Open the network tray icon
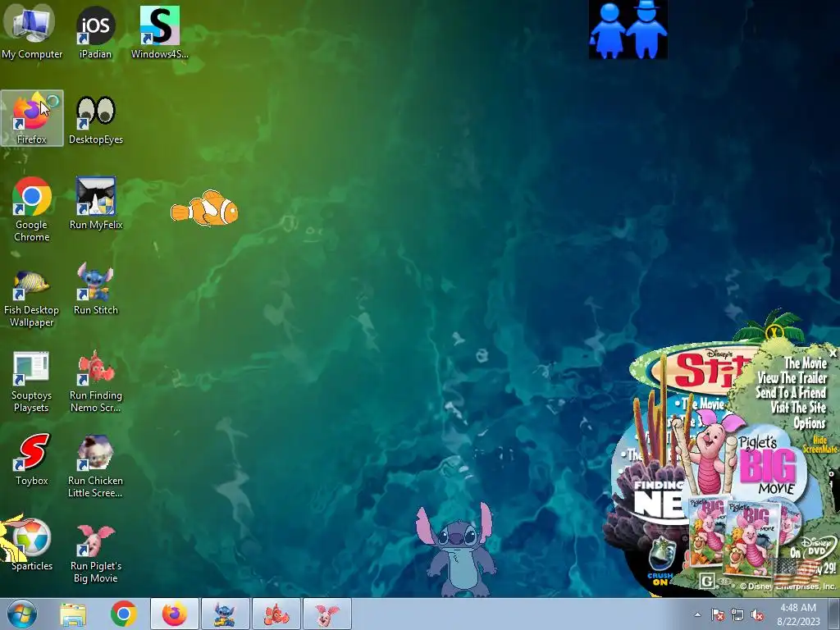 [x=737, y=614]
